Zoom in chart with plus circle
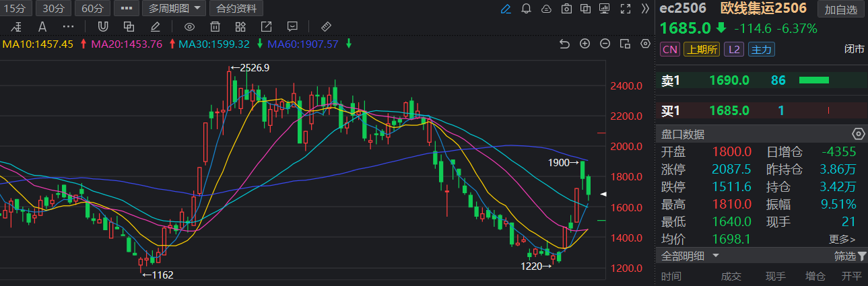868x286 pixels. tap(585, 44)
